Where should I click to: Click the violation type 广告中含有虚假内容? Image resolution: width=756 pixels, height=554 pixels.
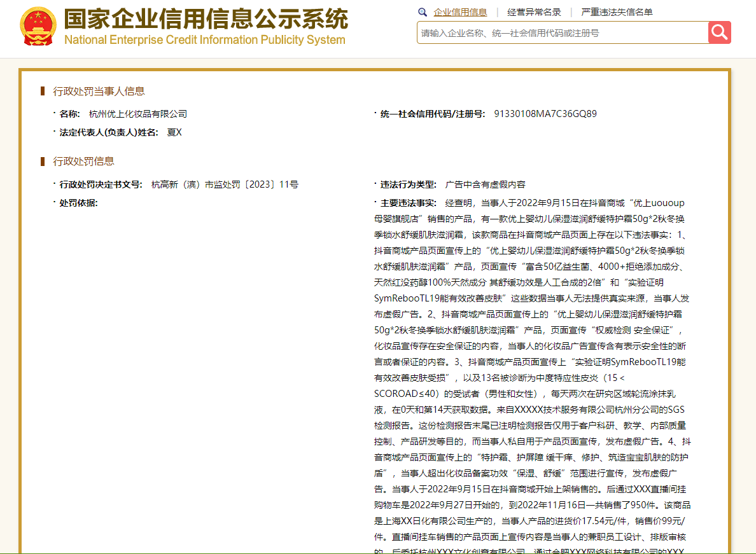[x=485, y=184]
